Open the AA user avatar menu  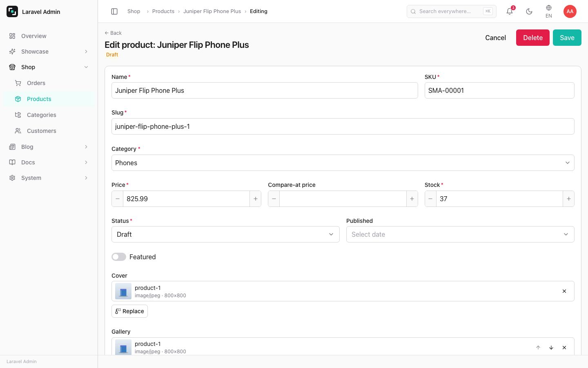pos(570,11)
